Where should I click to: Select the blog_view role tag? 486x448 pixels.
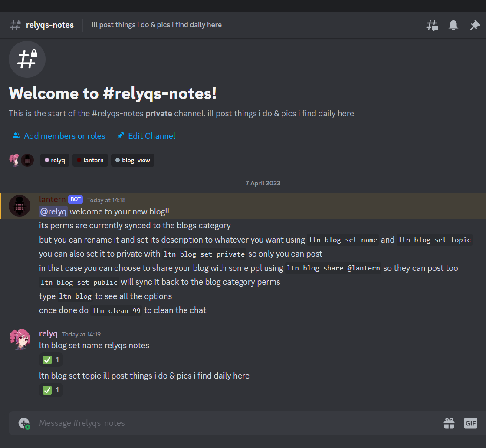(133, 160)
